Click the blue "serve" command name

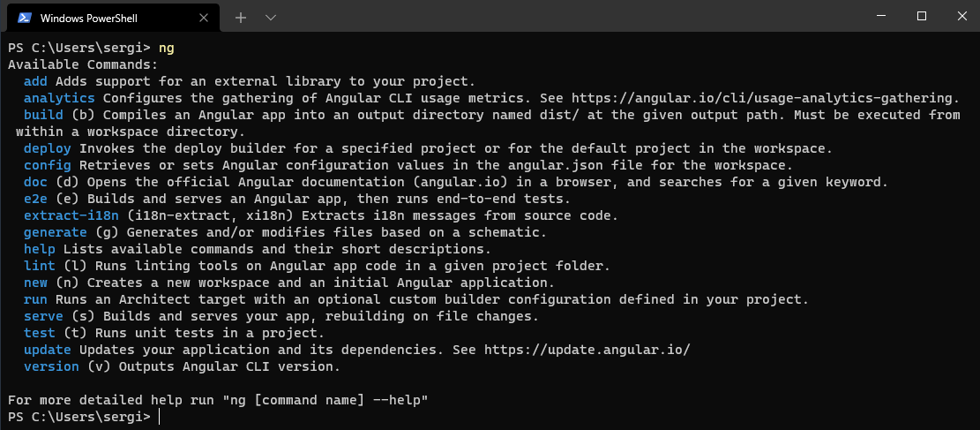44,316
